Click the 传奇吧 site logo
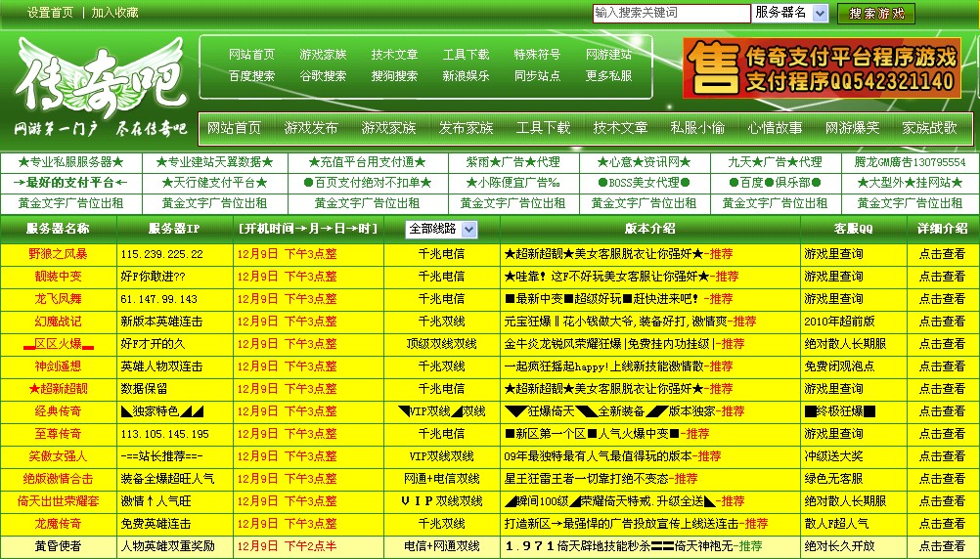Viewport: 980px width, 559px height. (x=98, y=88)
